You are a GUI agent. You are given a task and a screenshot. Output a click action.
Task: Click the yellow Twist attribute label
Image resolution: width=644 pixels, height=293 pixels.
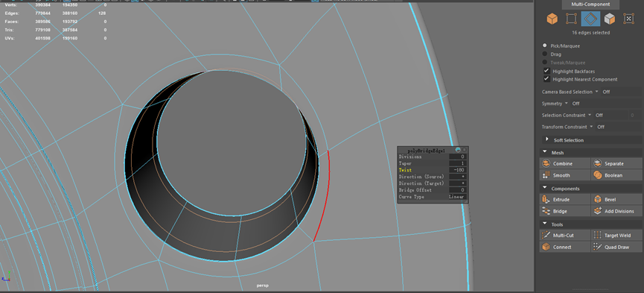pyautogui.click(x=405, y=170)
